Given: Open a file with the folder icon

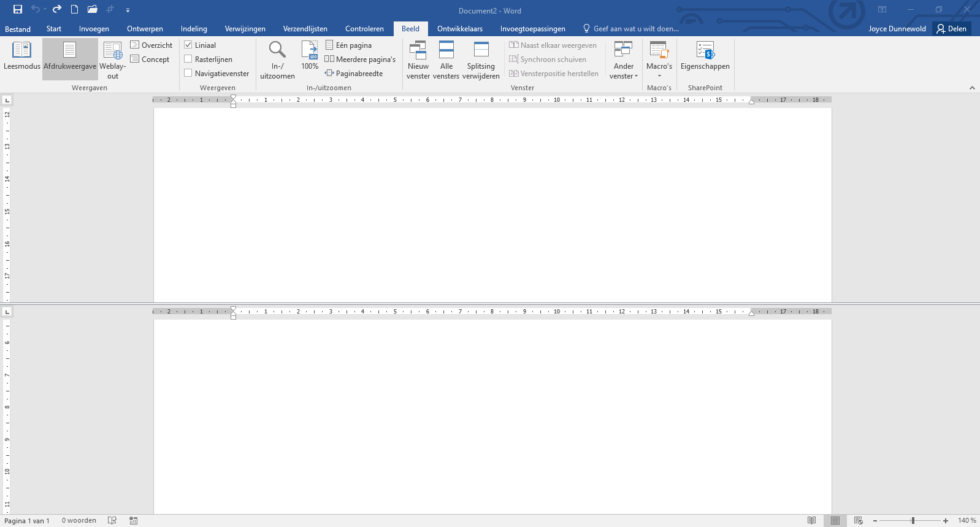Looking at the screenshot, I should [x=93, y=9].
